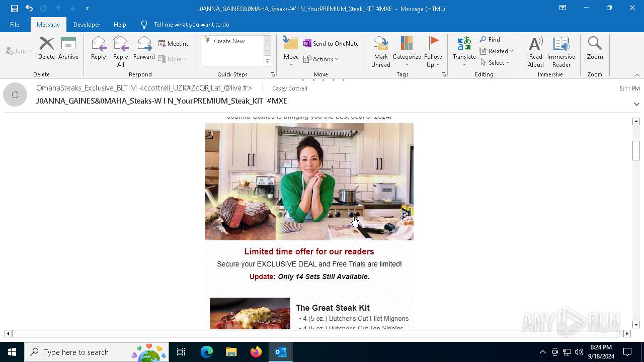
Task: Open the Move folder menu
Action: [x=291, y=52]
